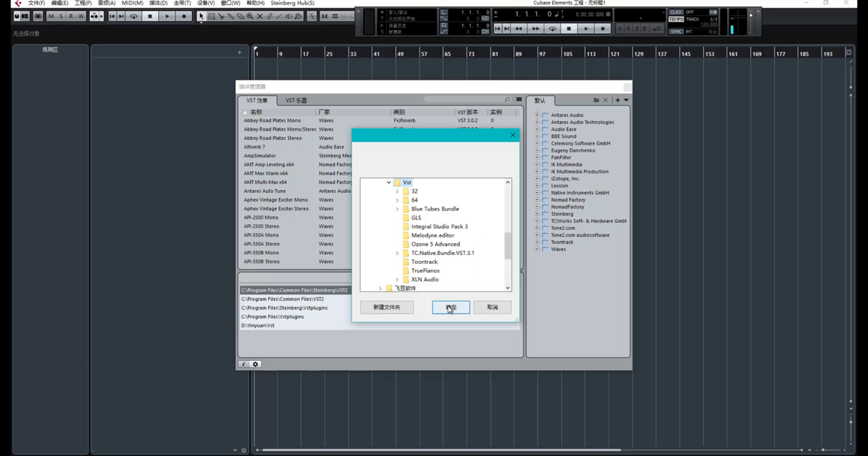Collapse the Vst folder in the tree
Viewport: 868px width, 456px height.
pos(389,183)
